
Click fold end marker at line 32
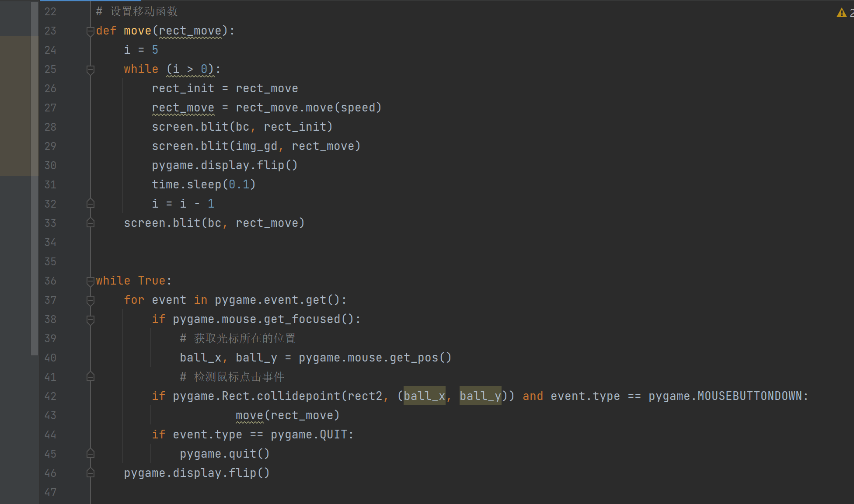coord(91,204)
